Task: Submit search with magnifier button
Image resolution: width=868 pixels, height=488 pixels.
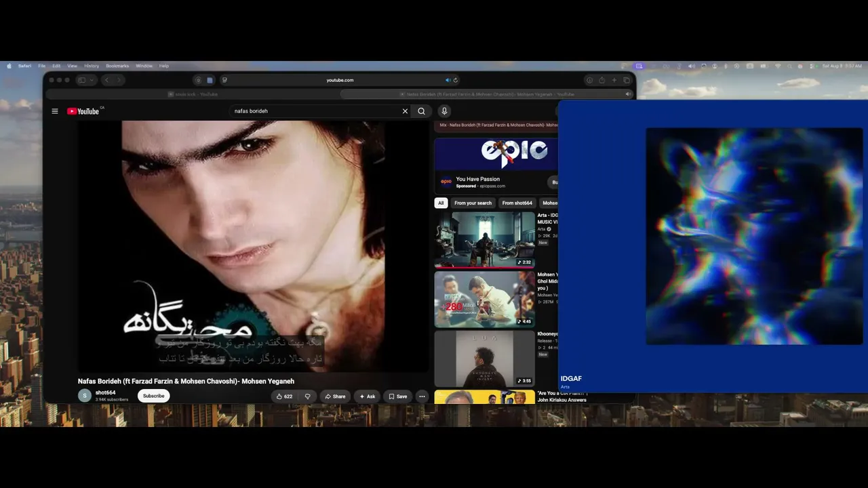Action: 422,111
